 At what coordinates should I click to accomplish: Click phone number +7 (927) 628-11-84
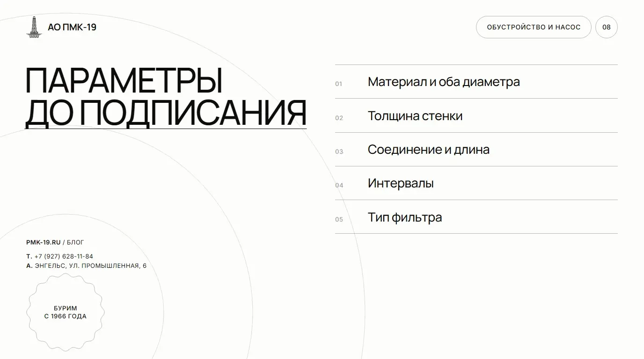click(x=64, y=256)
